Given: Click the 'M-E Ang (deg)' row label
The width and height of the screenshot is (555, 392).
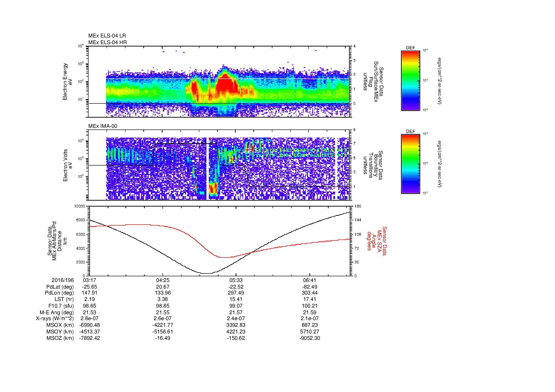Looking at the screenshot, I should [x=57, y=312].
